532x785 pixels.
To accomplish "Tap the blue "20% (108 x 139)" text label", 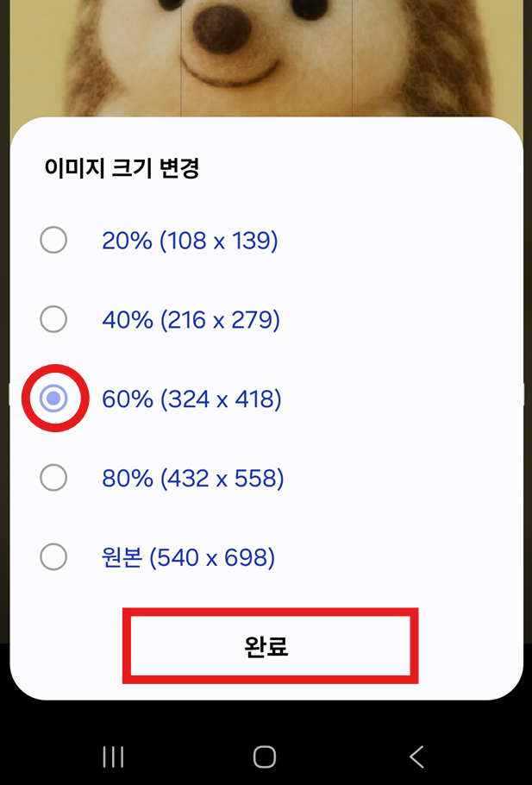I will (x=191, y=241).
